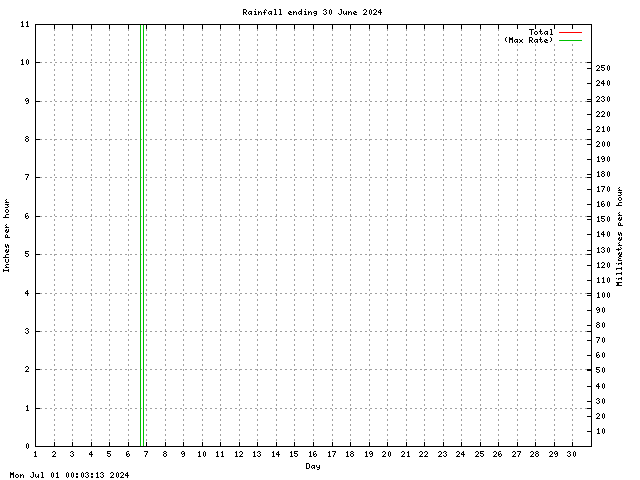Click the green rainfall spike near day 7
640x480 pixels.
pyautogui.click(x=142, y=235)
